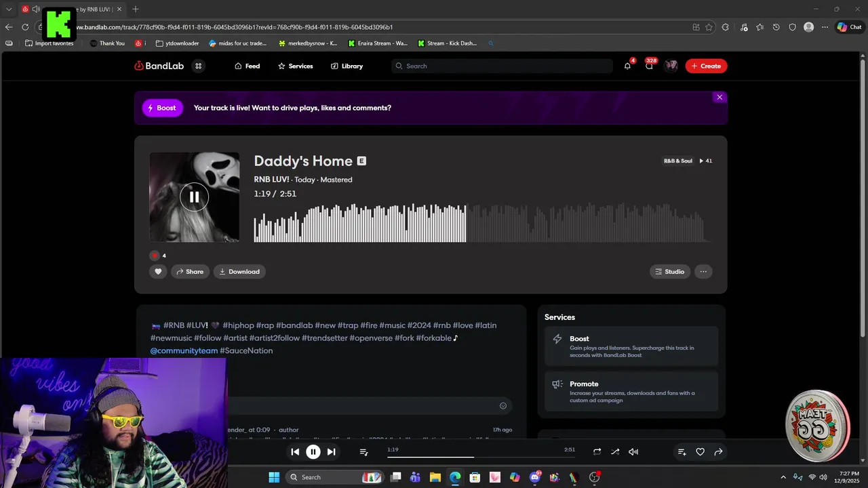The height and width of the screenshot is (488, 868).
Task: Open the @communityteam mention link
Action: tap(184, 350)
